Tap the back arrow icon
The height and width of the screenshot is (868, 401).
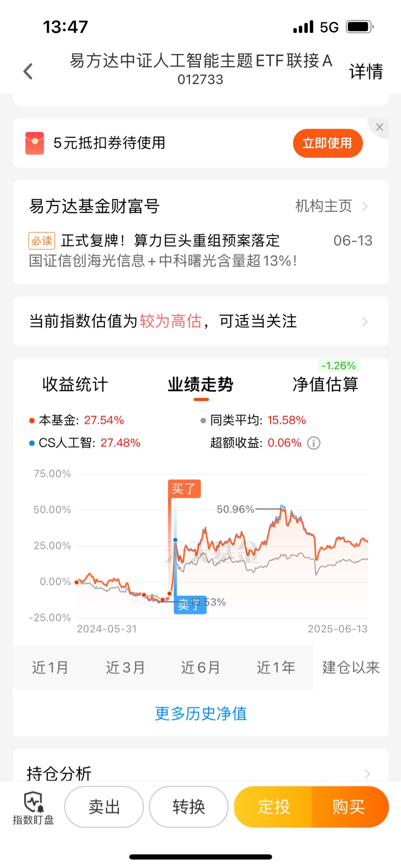click(x=28, y=72)
